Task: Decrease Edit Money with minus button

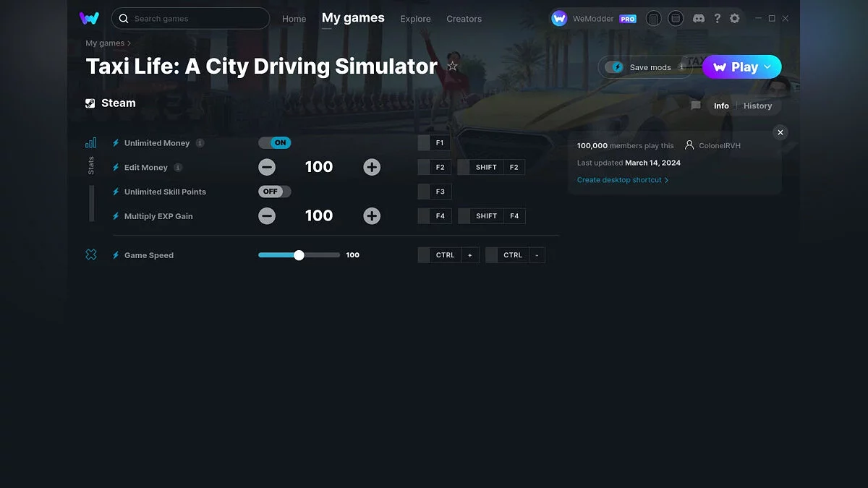Action: (x=267, y=167)
